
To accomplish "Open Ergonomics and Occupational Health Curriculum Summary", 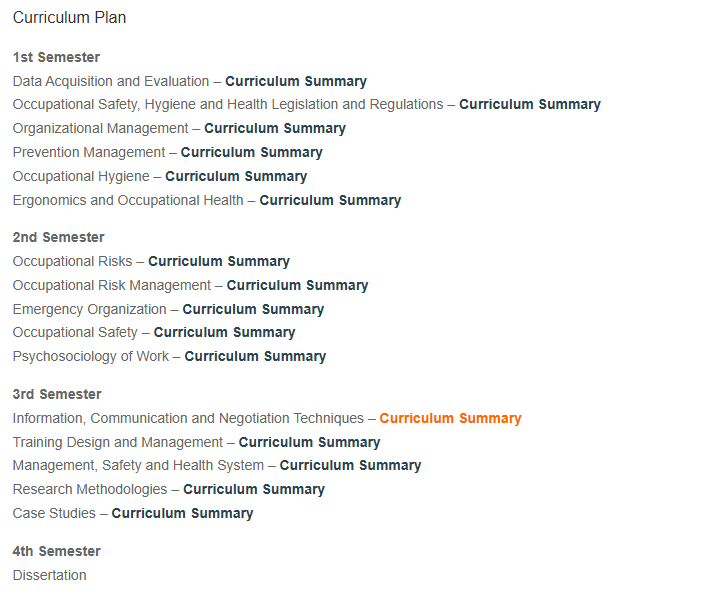I will pyautogui.click(x=330, y=200).
